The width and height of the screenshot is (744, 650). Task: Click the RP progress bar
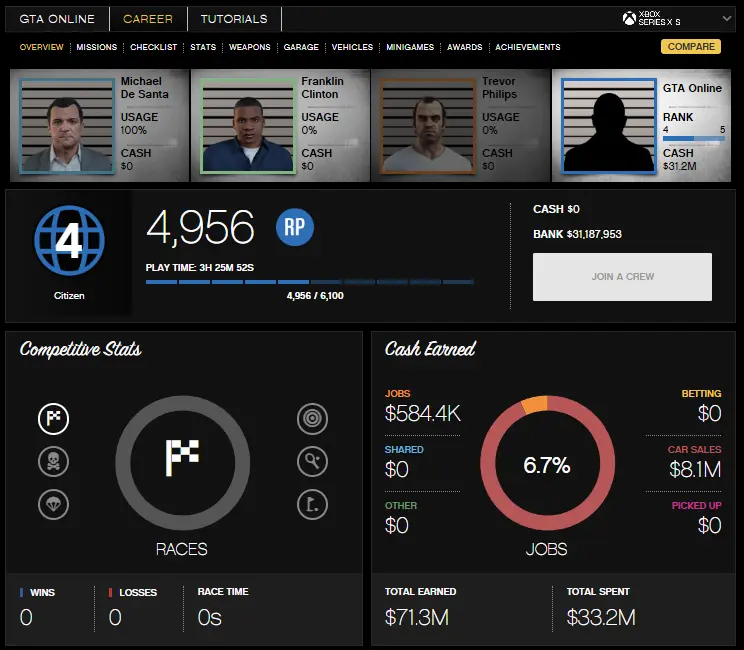pos(310,282)
